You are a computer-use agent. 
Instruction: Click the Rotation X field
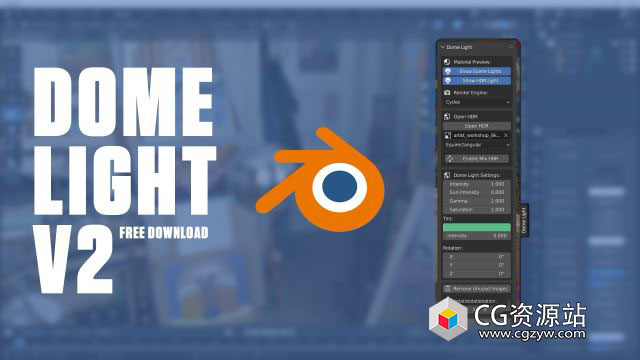pyautogui.click(x=476, y=257)
